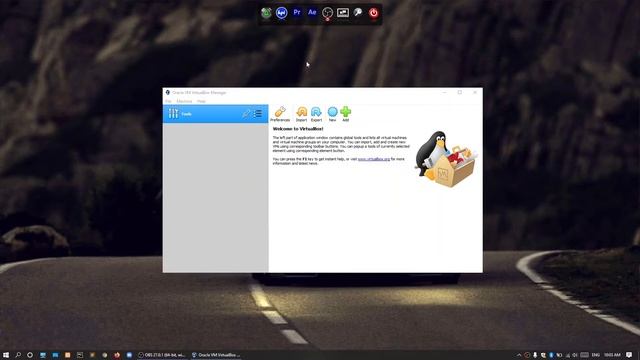640x360 pixels.
Task: Open the File menu
Action: 168,101
